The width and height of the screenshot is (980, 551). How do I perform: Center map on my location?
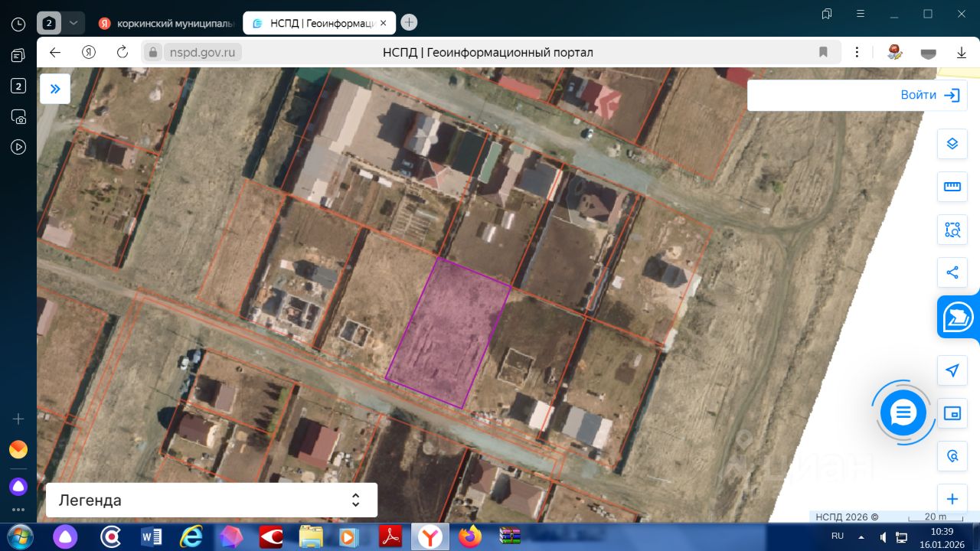tap(952, 370)
